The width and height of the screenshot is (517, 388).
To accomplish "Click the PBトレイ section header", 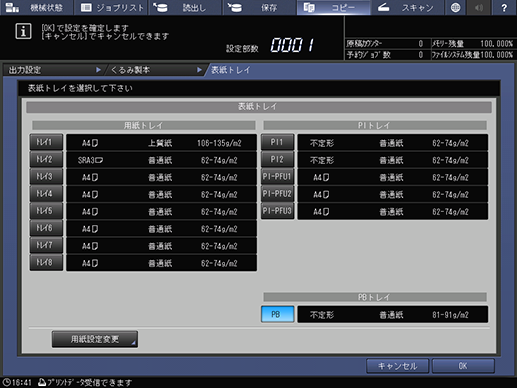I will pyautogui.click(x=375, y=297).
